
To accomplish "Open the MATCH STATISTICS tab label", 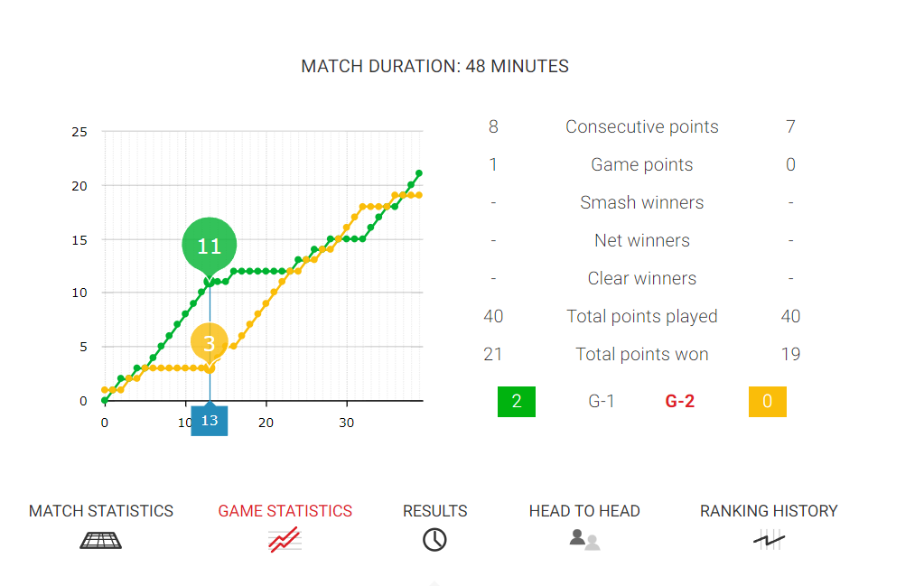I will [x=101, y=511].
